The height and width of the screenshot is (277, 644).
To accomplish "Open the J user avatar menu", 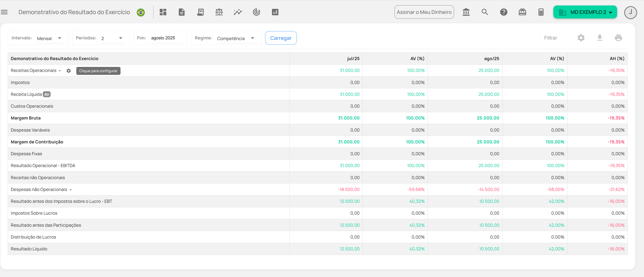I will pyautogui.click(x=630, y=12).
